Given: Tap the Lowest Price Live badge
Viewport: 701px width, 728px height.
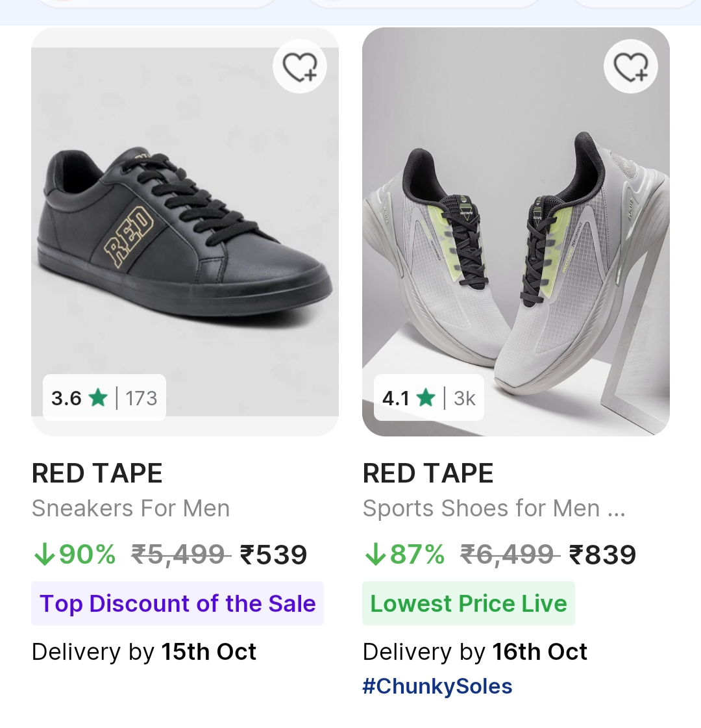Looking at the screenshot, I should click(468, 603).
